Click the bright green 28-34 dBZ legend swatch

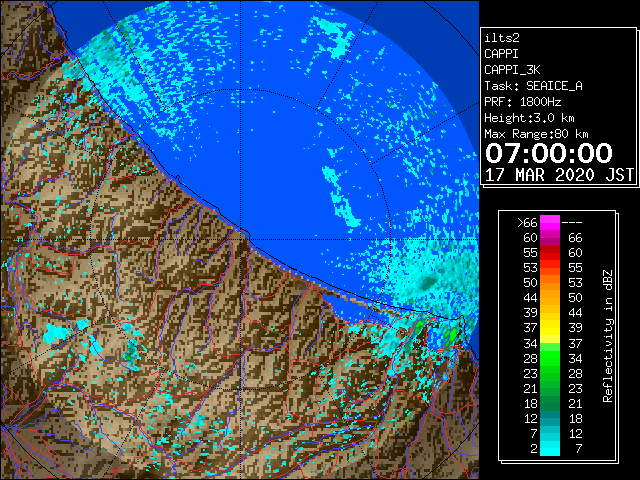550,358
